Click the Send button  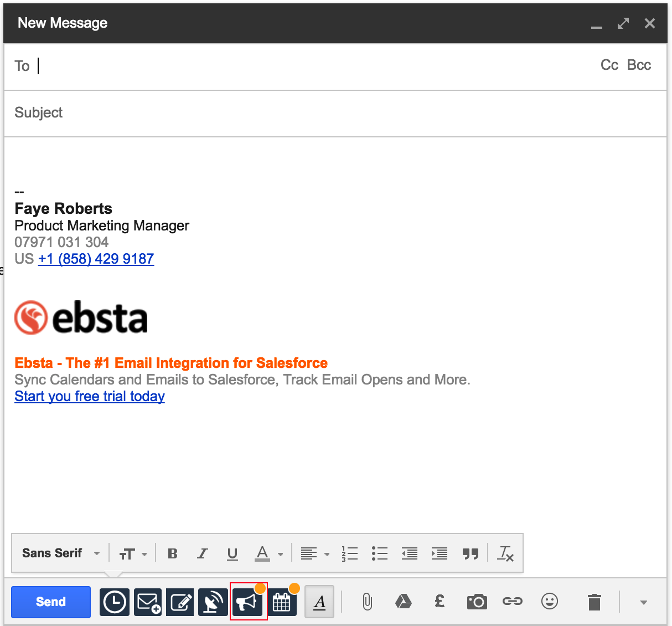pos(51,602)
